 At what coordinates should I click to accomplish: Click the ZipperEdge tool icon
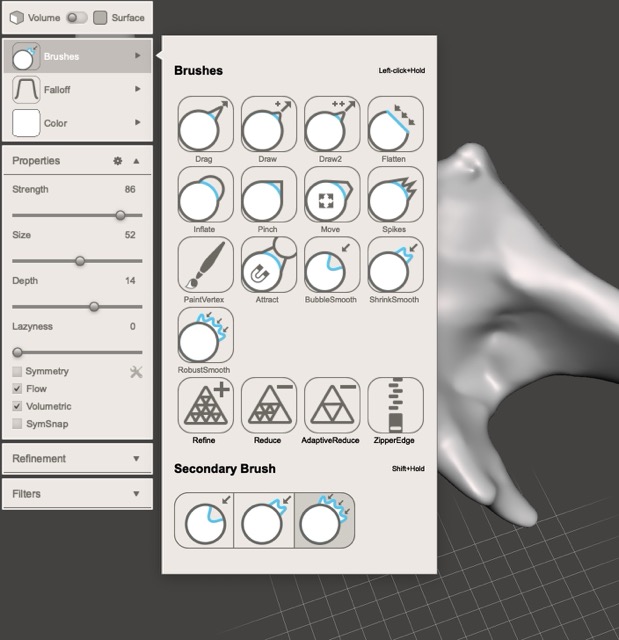coord(394,405)
